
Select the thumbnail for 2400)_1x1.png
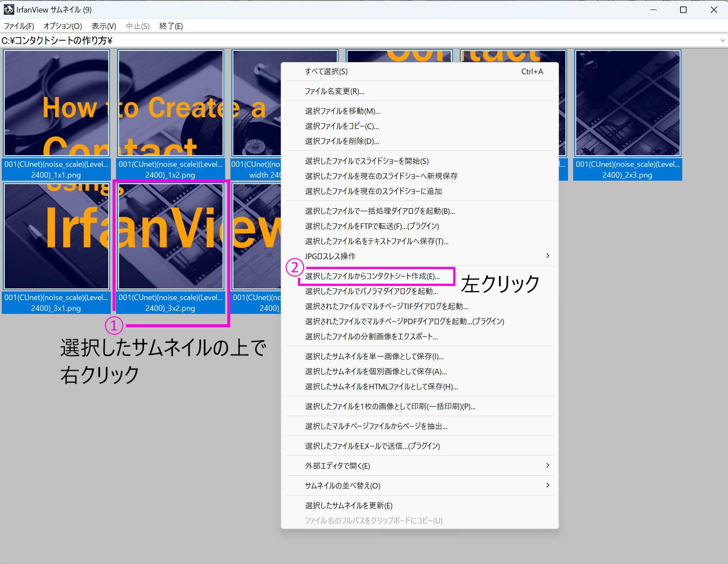tap(56, 103)
